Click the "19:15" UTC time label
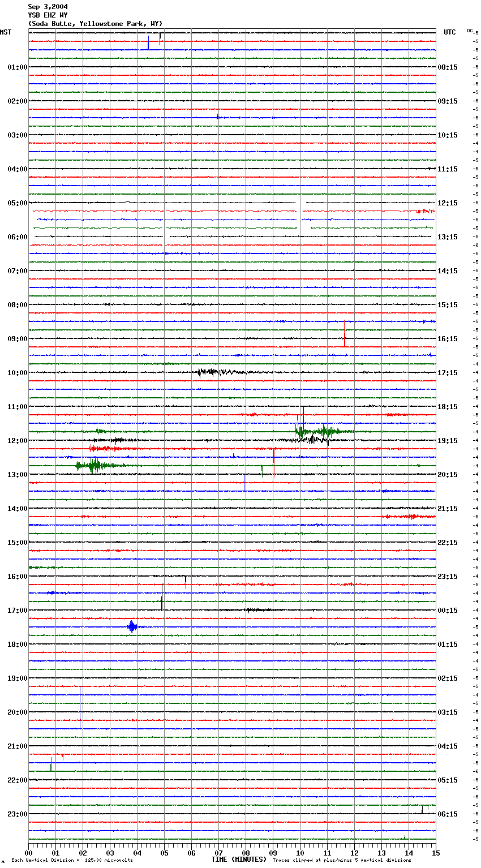The height and width of the screenshot is (868, 481). pos(448,441)
